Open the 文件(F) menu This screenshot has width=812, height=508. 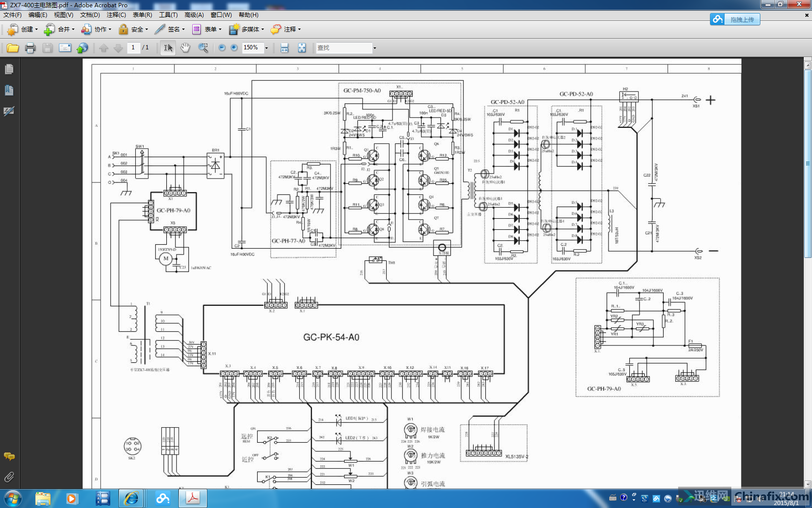(x=13, y=15)
